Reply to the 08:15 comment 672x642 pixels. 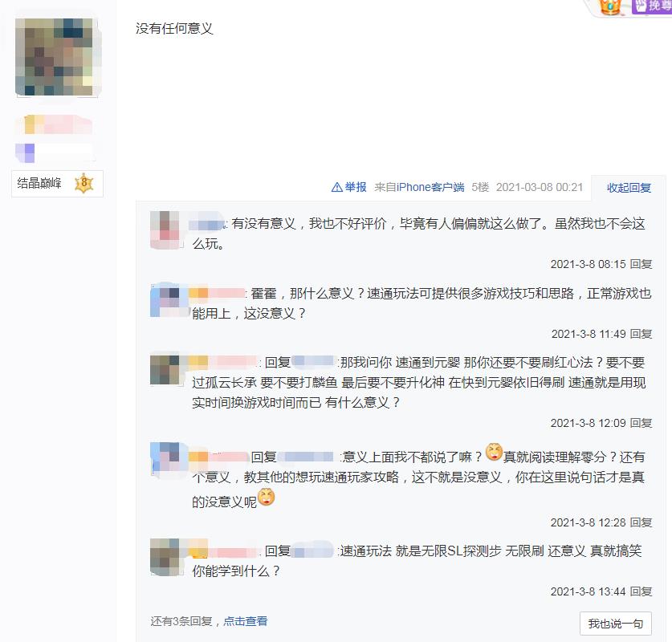pos(641,264)
